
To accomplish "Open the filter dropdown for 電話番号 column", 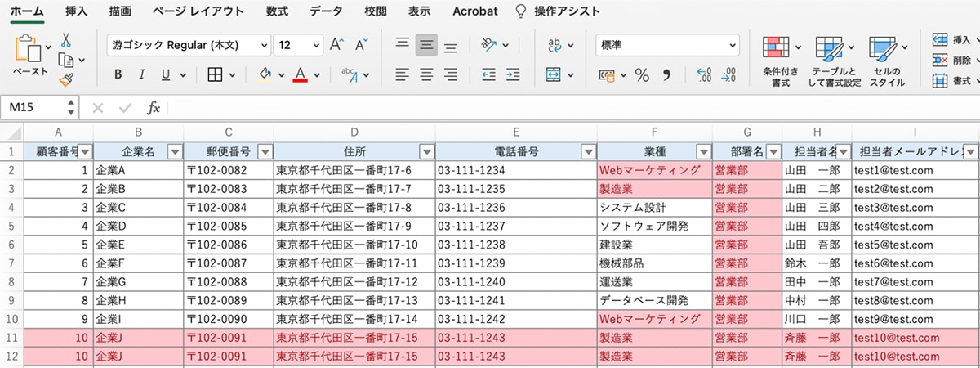I will pos(588,151).
